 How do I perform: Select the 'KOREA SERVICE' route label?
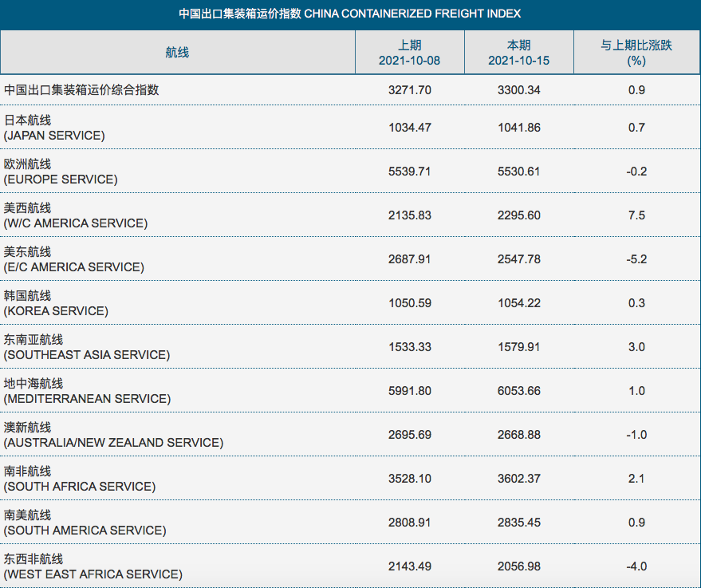coord(56,311)
